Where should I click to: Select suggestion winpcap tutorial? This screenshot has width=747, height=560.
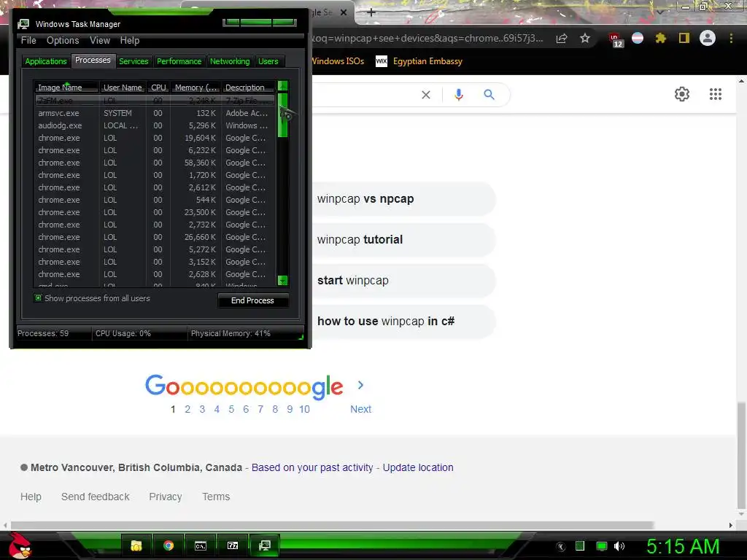(x=403, y=239)
